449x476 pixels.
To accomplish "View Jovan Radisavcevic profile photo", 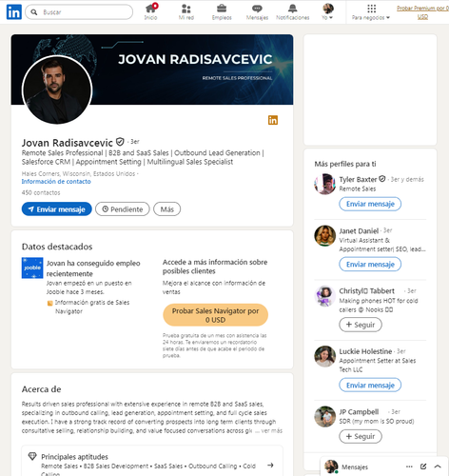I will (x=57, y=89).
